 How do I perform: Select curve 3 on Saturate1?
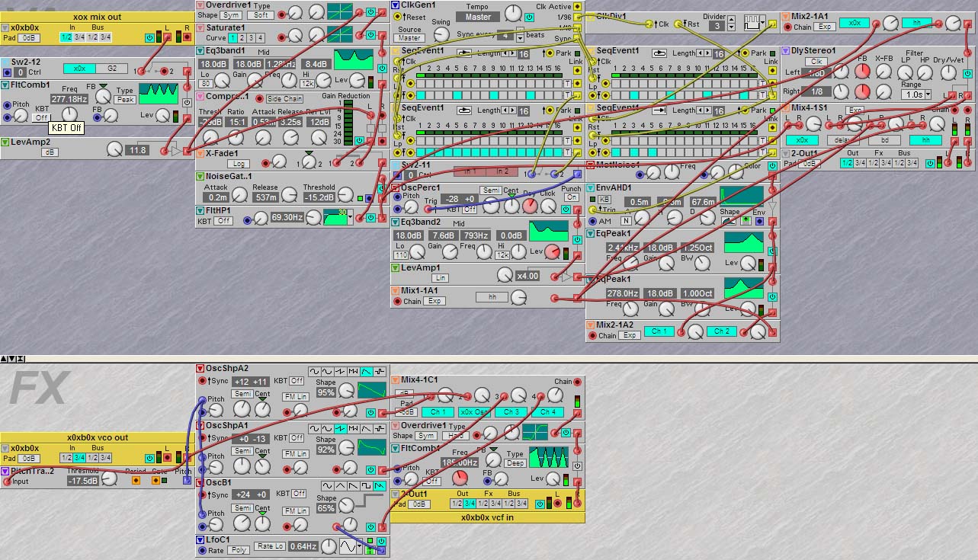[x=251, y=37]
